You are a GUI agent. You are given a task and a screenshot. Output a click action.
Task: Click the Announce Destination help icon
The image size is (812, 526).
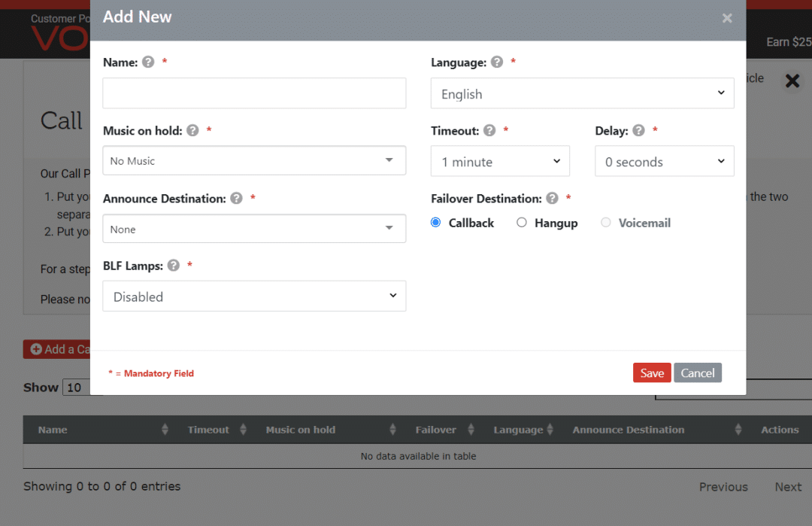236,199
